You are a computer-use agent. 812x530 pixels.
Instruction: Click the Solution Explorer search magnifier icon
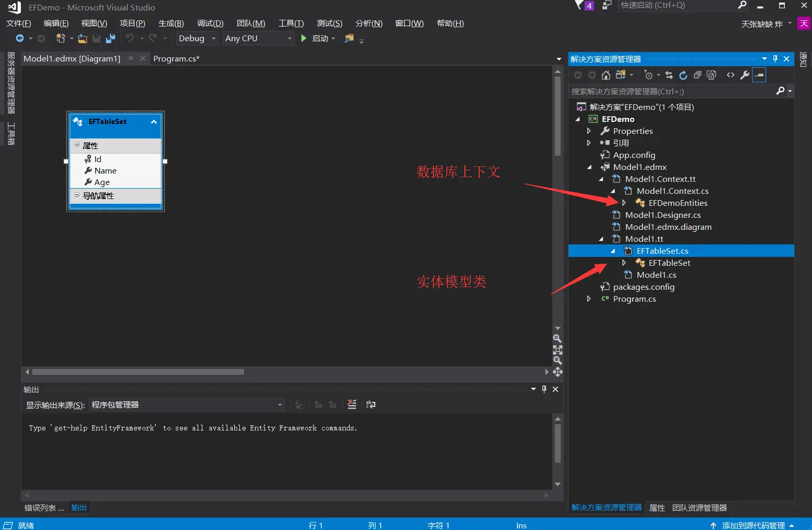(781, 91)
